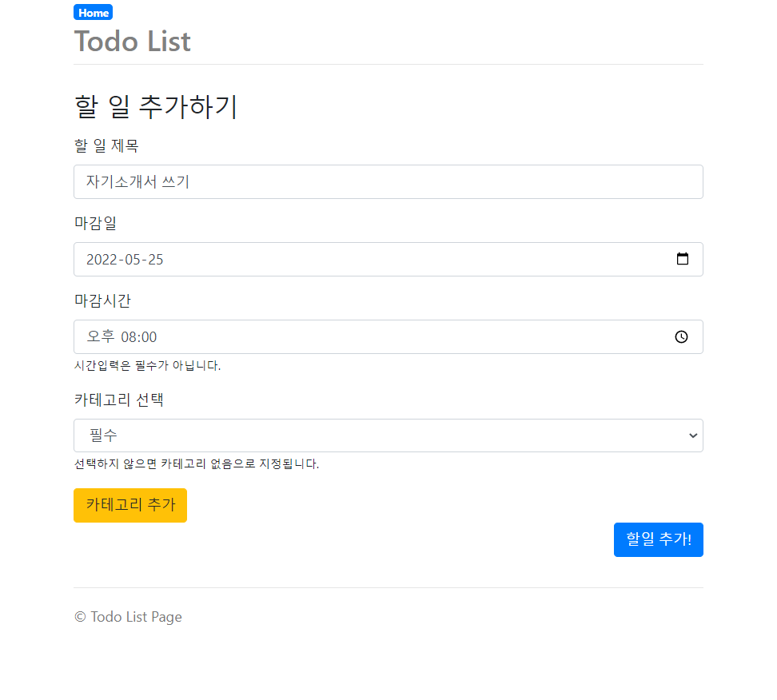This screenshot has width=777, height=700.
Task: Click the "© Todo List Page" footer text
Action: [x=128, y=616]
